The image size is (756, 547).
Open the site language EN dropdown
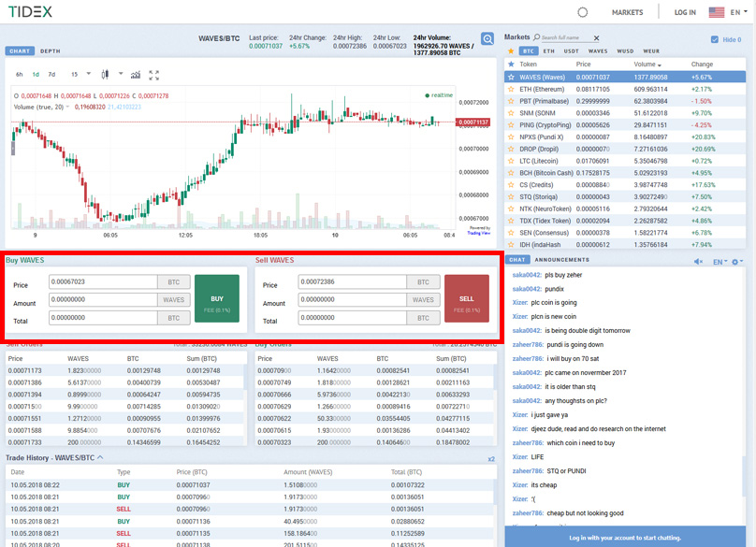[x=738, y=12]
